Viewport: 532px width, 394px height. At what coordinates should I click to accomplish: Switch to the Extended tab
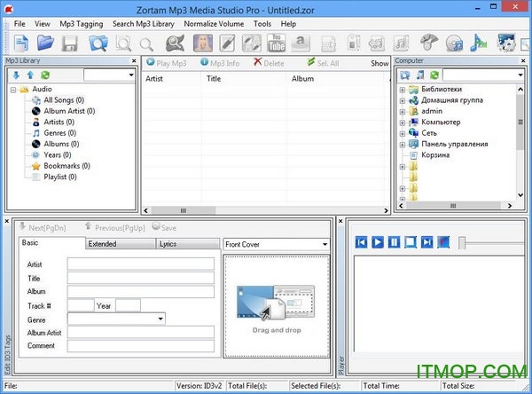click(x=120, y=243)
